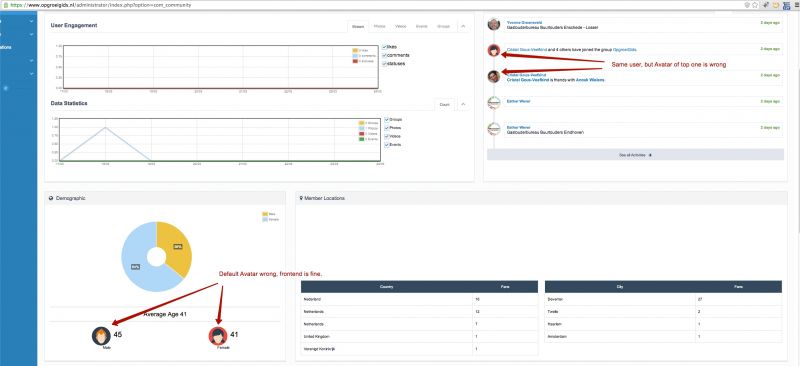Switch to the Videos engagement tab
Image resolution: width=800 pixels, height=366 pixels.
coord(401,26)
